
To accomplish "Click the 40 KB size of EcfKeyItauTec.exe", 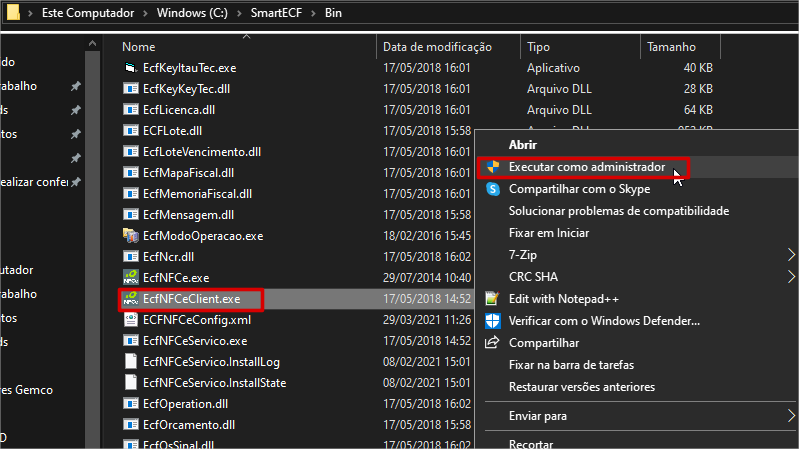I will [x=698, y=68].
